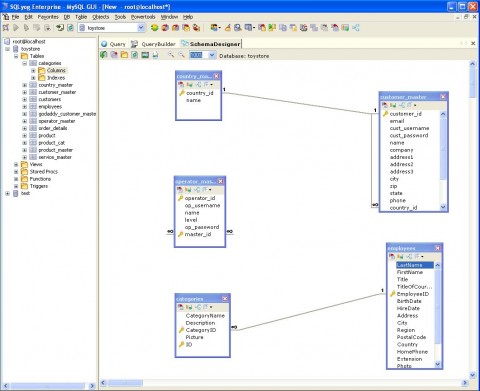Collapse the Tables folder in tree
480x391 pixels.
coord(16,56)
